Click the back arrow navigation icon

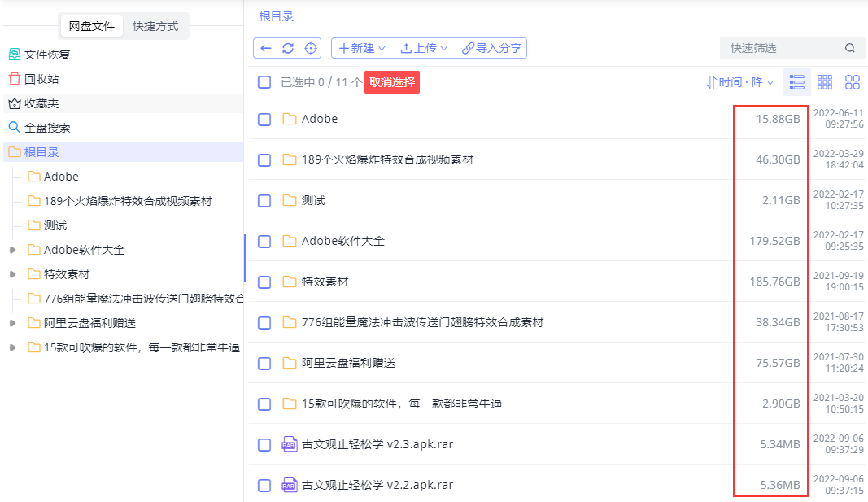(264, 48)
